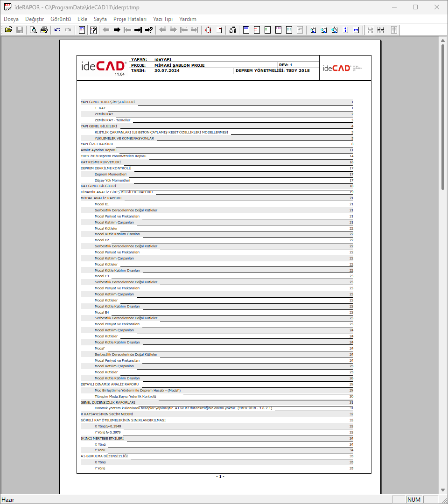448x504 pixels.
Task: Open the Yazı Tipi menu
Action: point(163,19)
